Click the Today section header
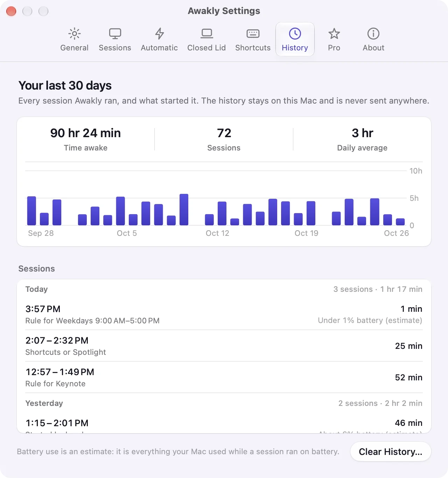Screen dimensions: 448x478 (36, 289)
